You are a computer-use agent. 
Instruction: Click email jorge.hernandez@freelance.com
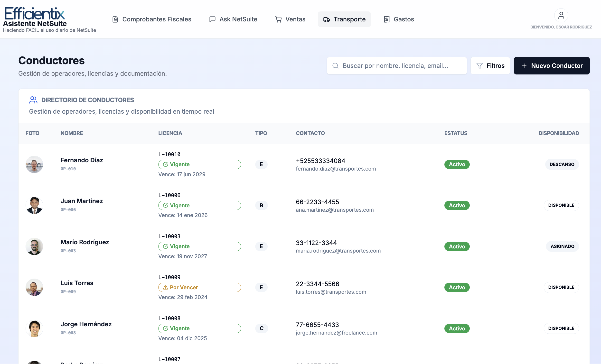click(x=336, y=333)
